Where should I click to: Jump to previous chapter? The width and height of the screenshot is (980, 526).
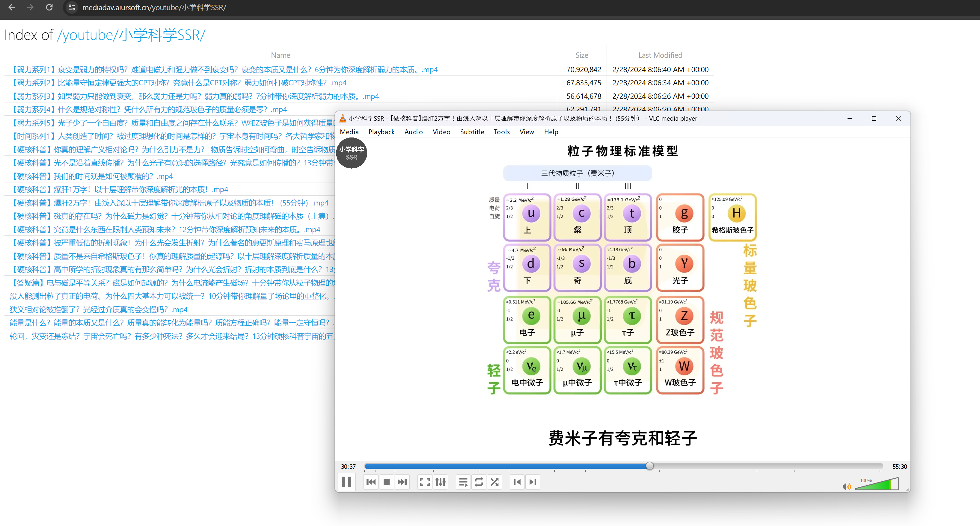pos(517,482)
